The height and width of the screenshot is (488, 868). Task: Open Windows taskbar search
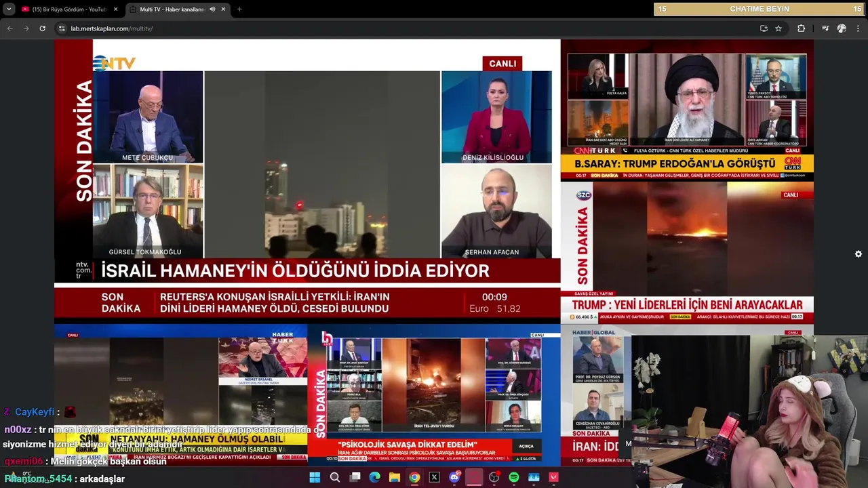(x=335, y=477)
